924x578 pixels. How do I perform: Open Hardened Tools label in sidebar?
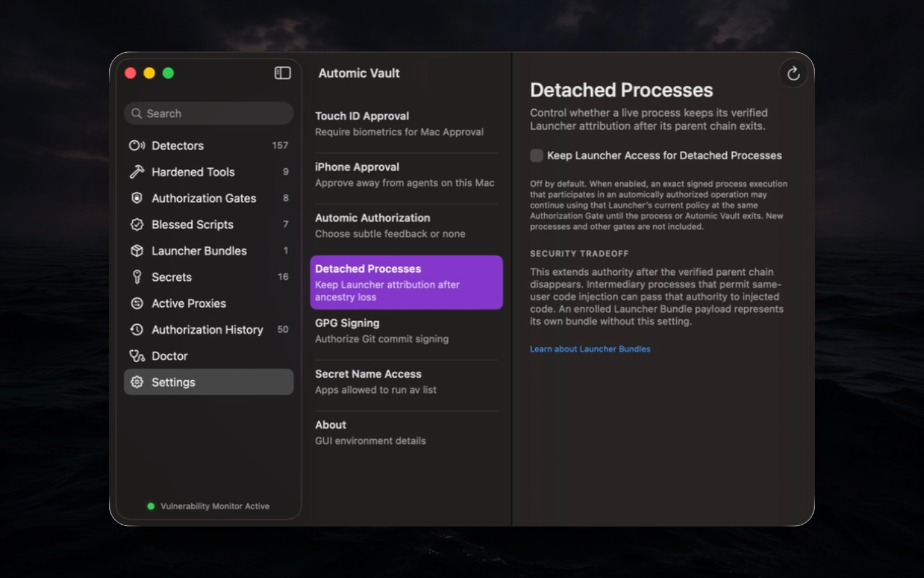[x=193, y=172]
